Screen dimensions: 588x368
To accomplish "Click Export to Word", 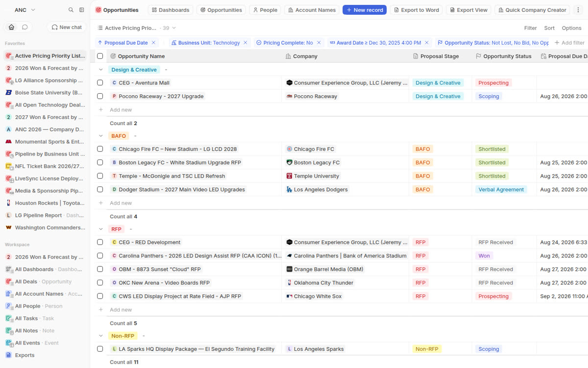I will click(416, 10).
